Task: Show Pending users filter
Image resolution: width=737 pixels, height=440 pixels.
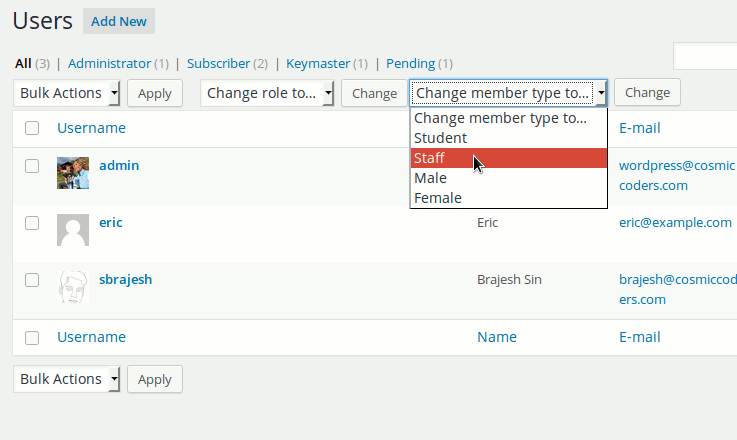Action: coord(410,63)
